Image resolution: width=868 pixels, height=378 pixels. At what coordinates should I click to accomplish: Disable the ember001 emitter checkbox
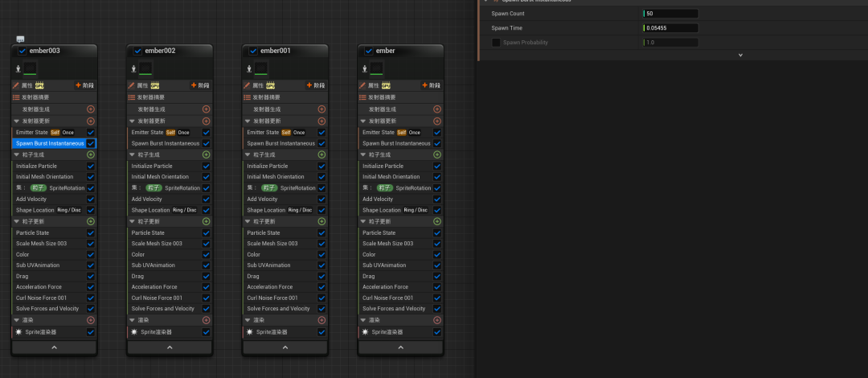[253, 51]
